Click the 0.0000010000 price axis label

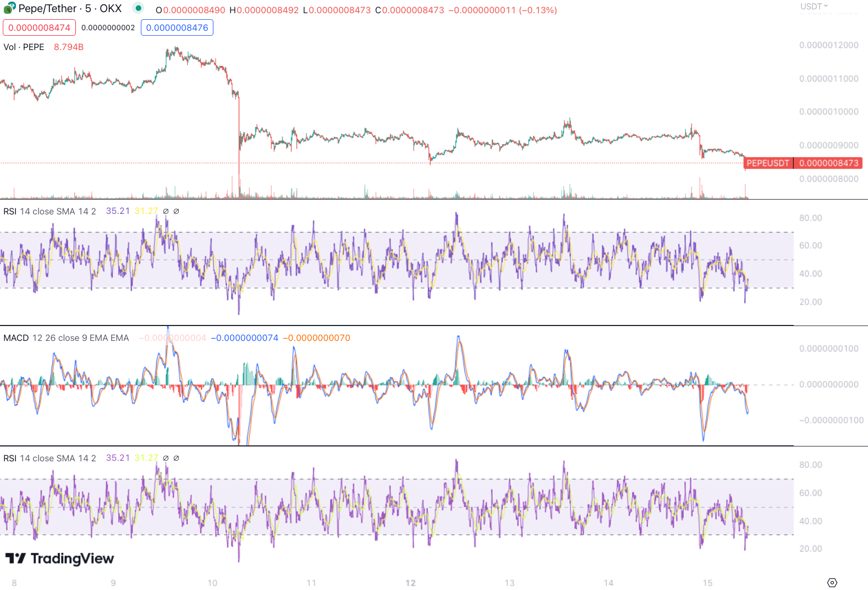pyautogui.click(x=828, y=112)
